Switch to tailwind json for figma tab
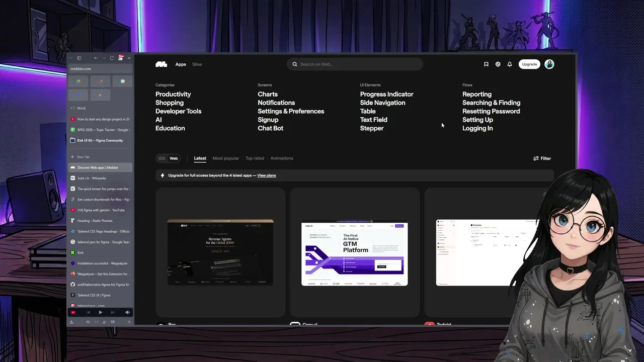 point(100,242)
